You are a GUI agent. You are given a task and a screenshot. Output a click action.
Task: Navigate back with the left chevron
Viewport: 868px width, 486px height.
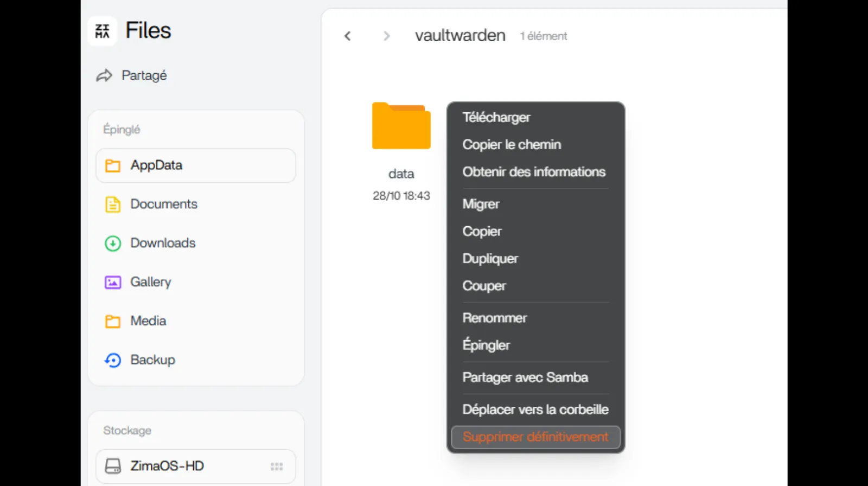348,36
